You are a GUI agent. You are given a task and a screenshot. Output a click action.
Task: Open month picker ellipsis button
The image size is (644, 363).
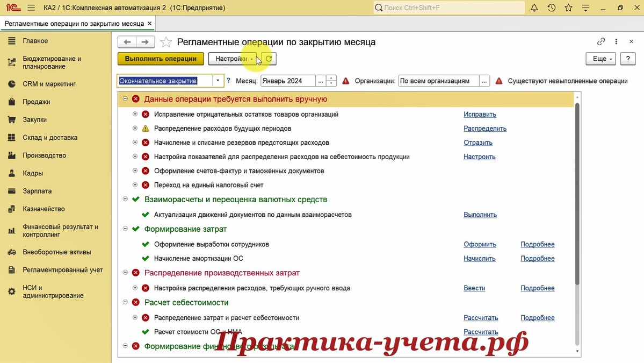[320, 81]
